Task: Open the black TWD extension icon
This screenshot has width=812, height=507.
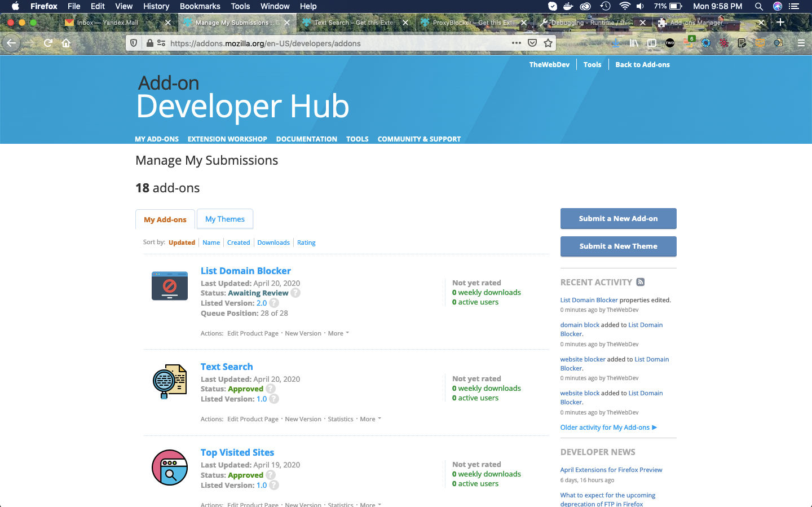Action: click(670, 43)
